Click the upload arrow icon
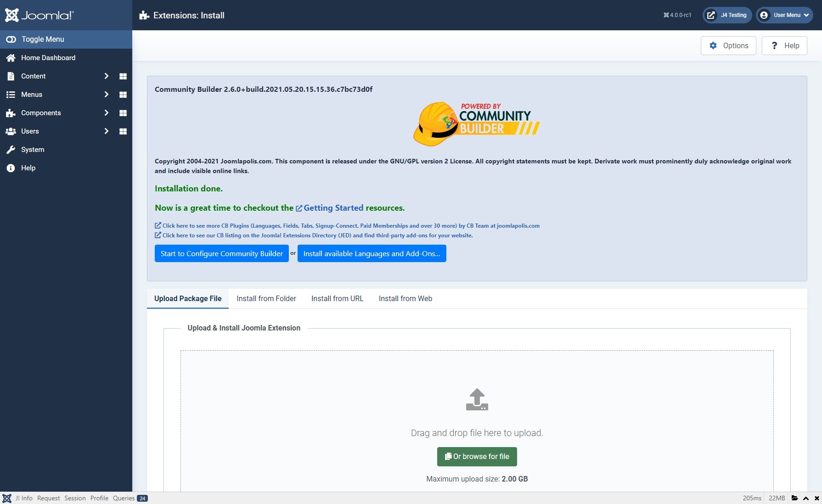Image resolution: width=822 pixels, height=504 pixels. click(477, 399)
